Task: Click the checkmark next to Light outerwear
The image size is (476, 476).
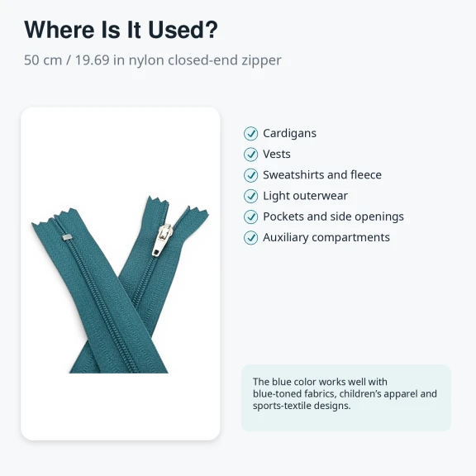Action: coord(250,196)
